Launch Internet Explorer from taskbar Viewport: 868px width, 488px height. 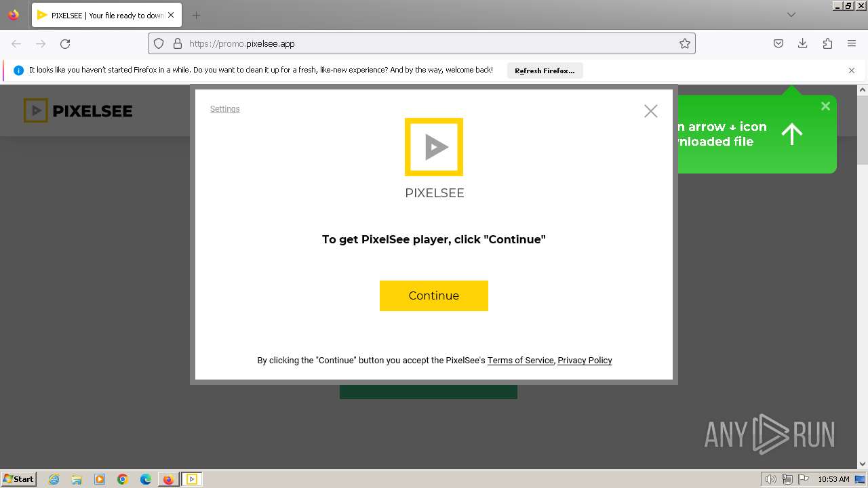(x=54, y=479)
